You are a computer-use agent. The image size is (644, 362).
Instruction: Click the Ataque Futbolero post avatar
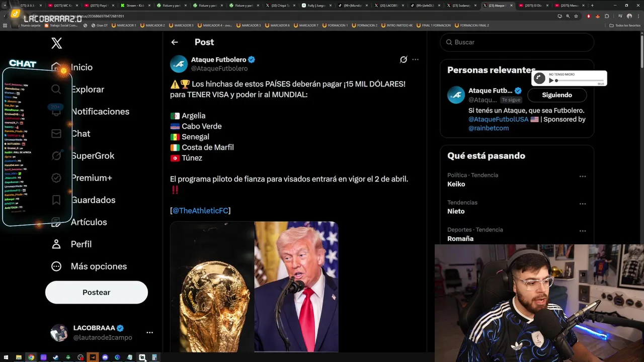point(179,64)
